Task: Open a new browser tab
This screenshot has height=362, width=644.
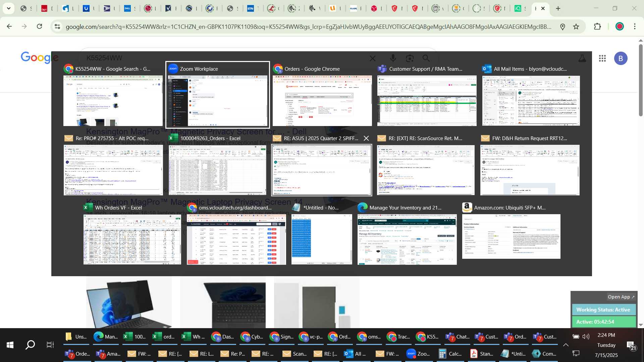Action: tap(558, 8)
